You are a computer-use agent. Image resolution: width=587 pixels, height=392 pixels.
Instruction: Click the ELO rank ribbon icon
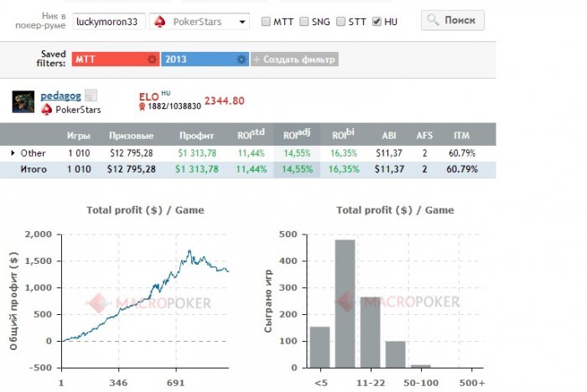click(143, 106)
